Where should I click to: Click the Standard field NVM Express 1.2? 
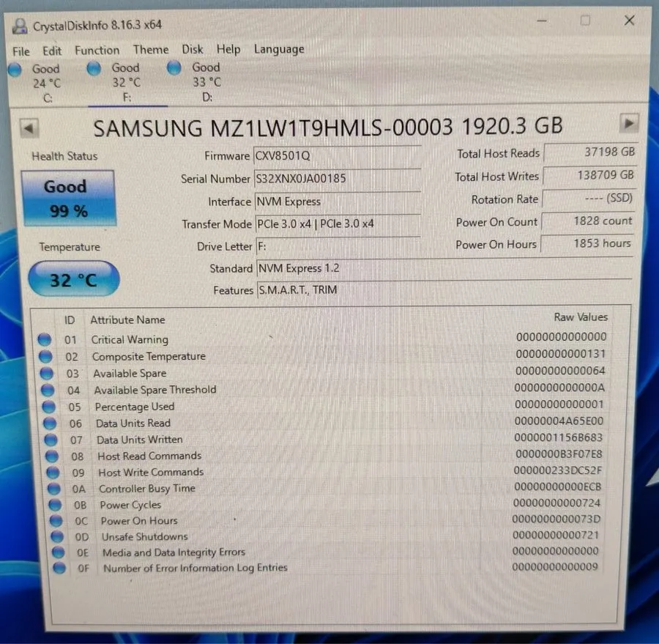(444, 268)
